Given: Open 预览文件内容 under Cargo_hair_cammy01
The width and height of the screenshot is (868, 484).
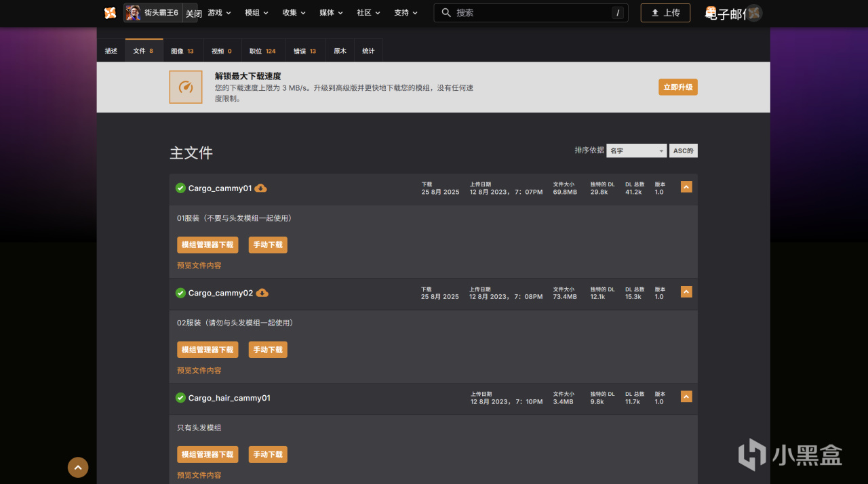Looking at the screenshot, I should (x=199, y=475).
